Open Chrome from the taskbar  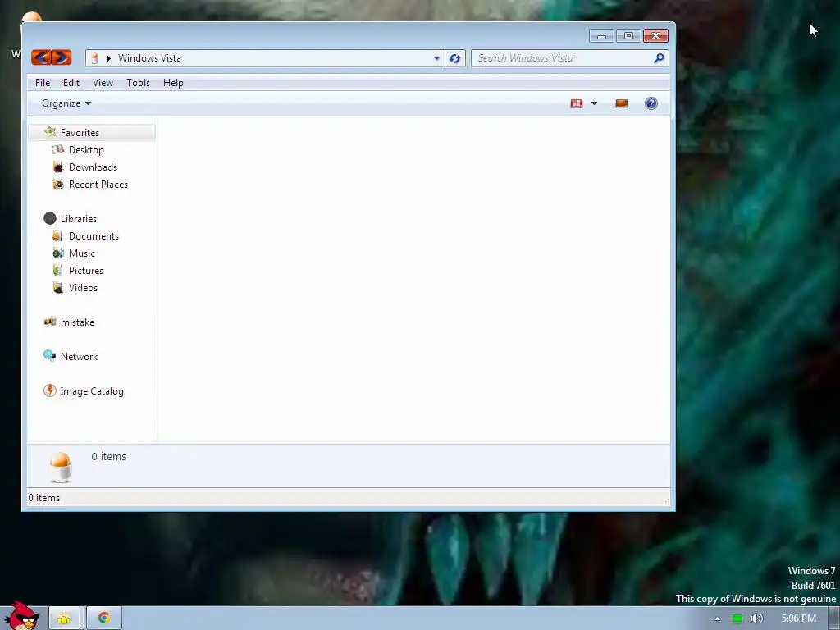(x=104, y=619)
